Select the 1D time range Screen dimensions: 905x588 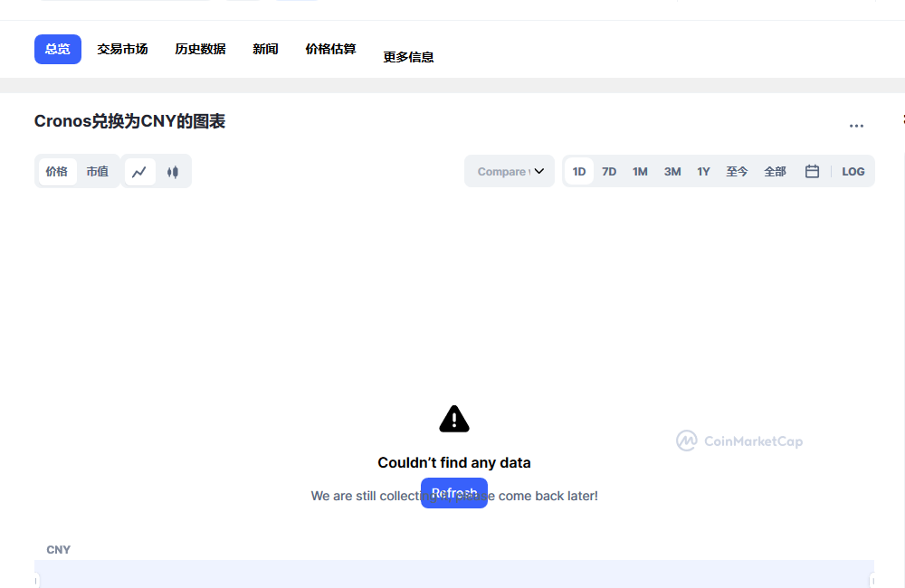tap(579, 171)
